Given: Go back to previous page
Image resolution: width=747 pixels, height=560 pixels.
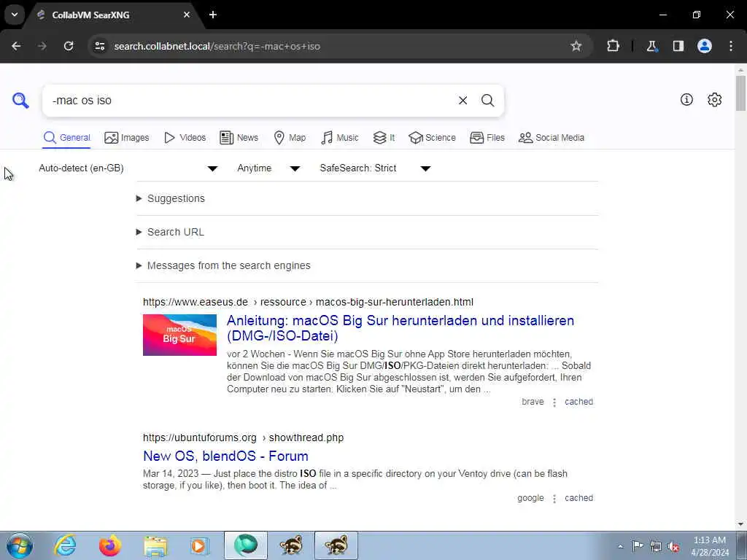Looking at the screenshot, I should (x=16, y=46).
